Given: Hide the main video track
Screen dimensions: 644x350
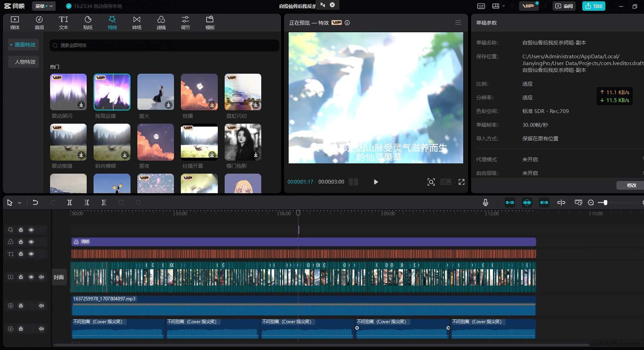Looking at the screenshot, I should point(31,277).
